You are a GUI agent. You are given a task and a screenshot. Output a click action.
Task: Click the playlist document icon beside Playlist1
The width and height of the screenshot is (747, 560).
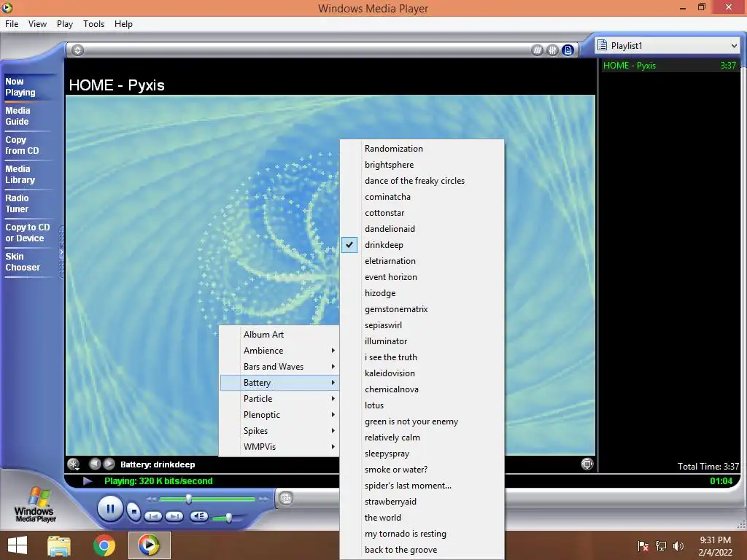(602, 45)
